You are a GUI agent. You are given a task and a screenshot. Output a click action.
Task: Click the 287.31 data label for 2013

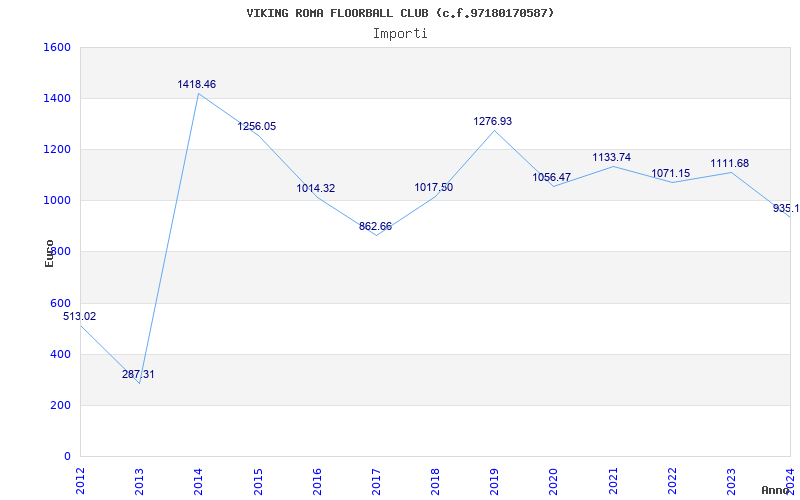(138, 374)
